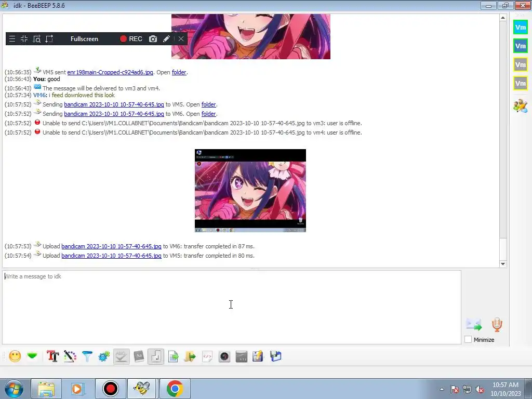Click the BeeBEEP bee taskbar button
Viewport: 532px width, 399px height.
click(x=142, y=389)
